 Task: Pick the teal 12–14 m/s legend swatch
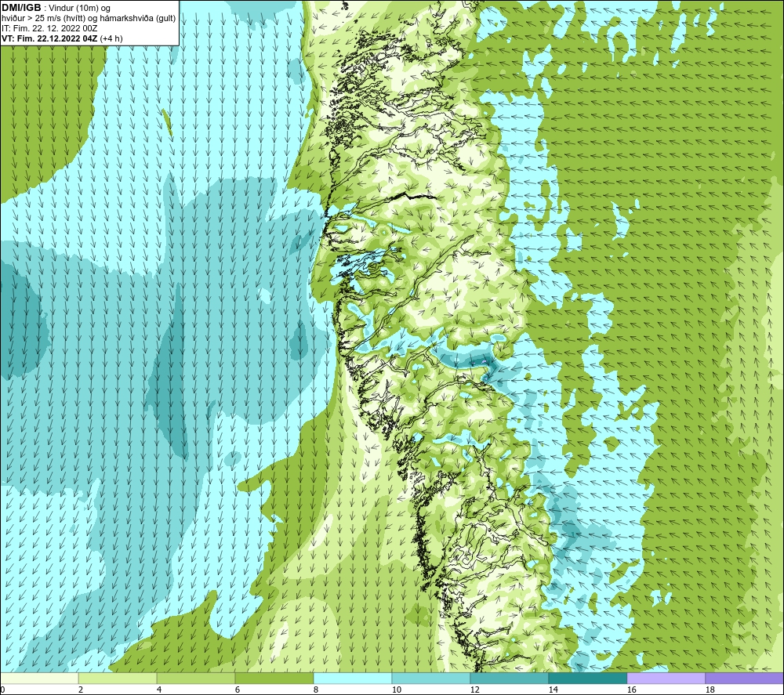tap(509, 678)
